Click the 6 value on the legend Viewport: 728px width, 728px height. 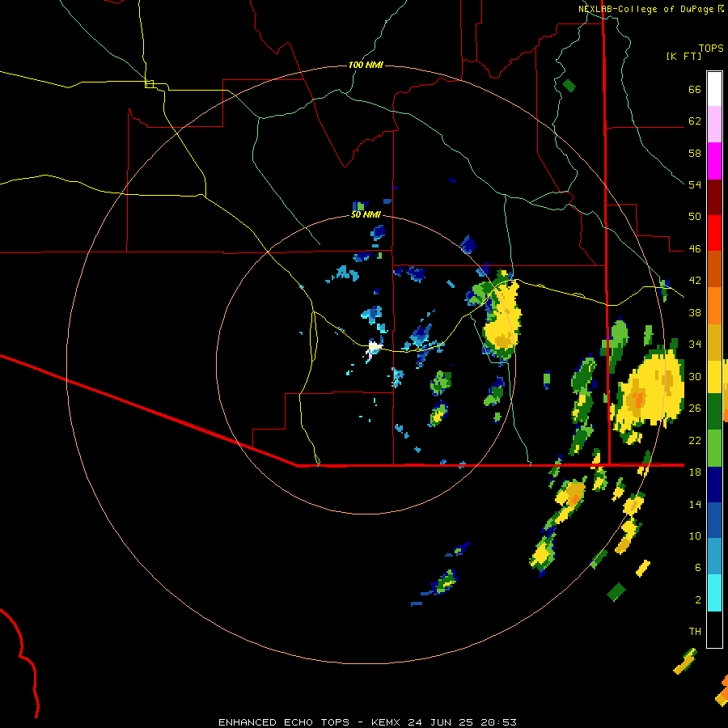tap(697, 568)
